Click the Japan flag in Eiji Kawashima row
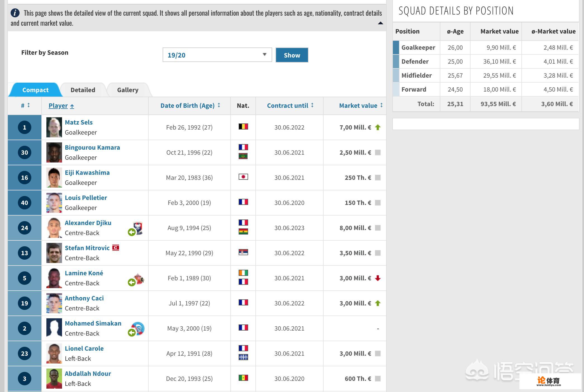Image resolution: width=584 pixels, height=392 pixels. point(243,177)
